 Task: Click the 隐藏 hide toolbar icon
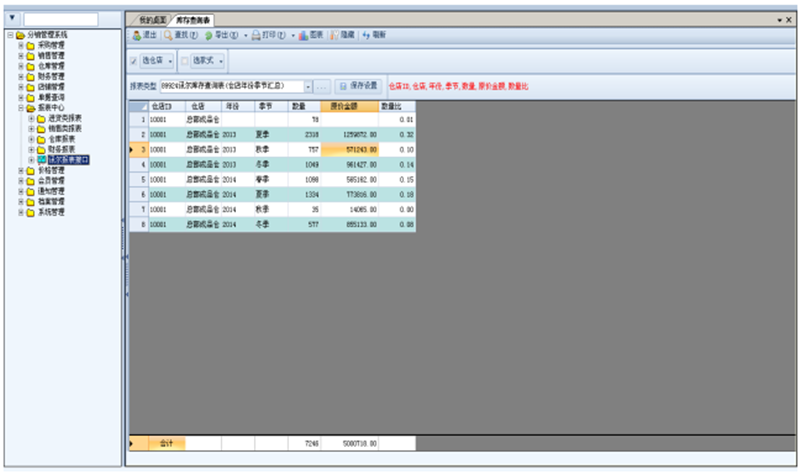(x=334, y=35)
